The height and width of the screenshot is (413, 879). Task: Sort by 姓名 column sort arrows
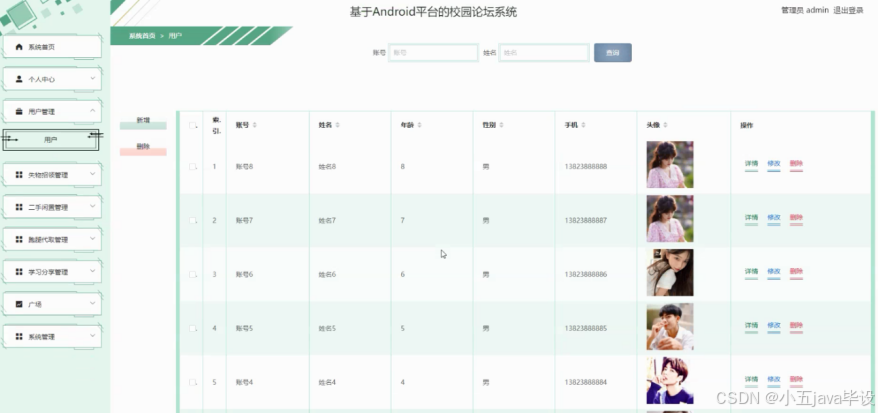[x=337, y=125]
